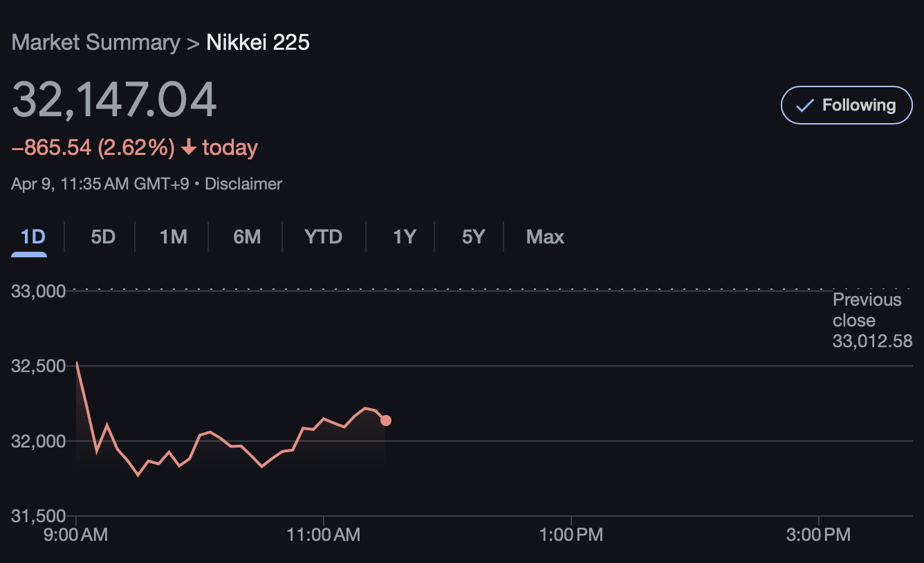Click the Previous close 33,012.58 label

click(872, 320)
